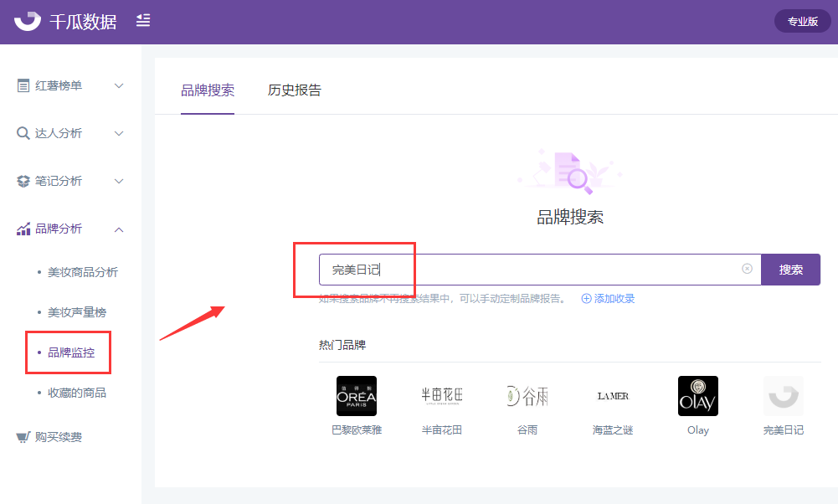Click the purple 搜索 button
Screen dimensions: 838x504
pyautogui.click(x=790, y=270)
